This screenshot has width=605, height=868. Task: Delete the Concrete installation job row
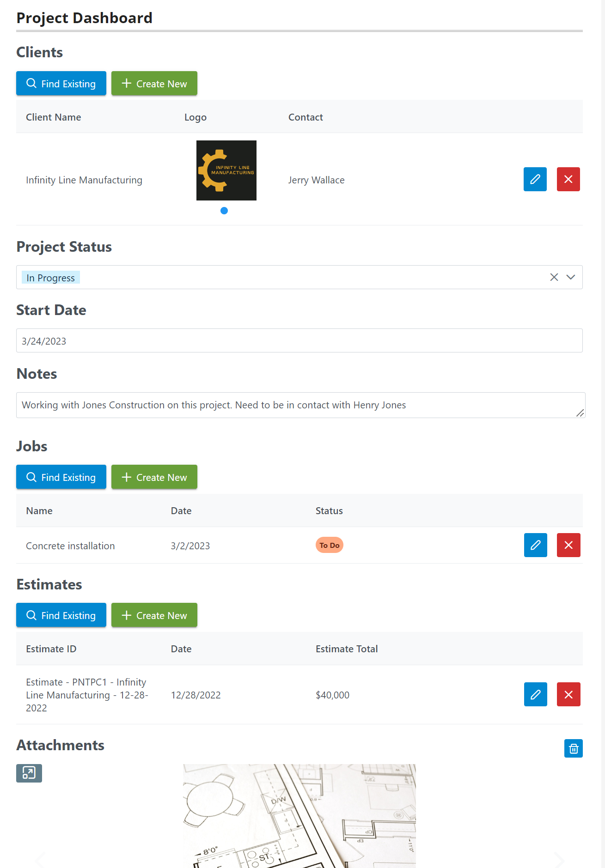pyautogui.click(x=568, y=545)
